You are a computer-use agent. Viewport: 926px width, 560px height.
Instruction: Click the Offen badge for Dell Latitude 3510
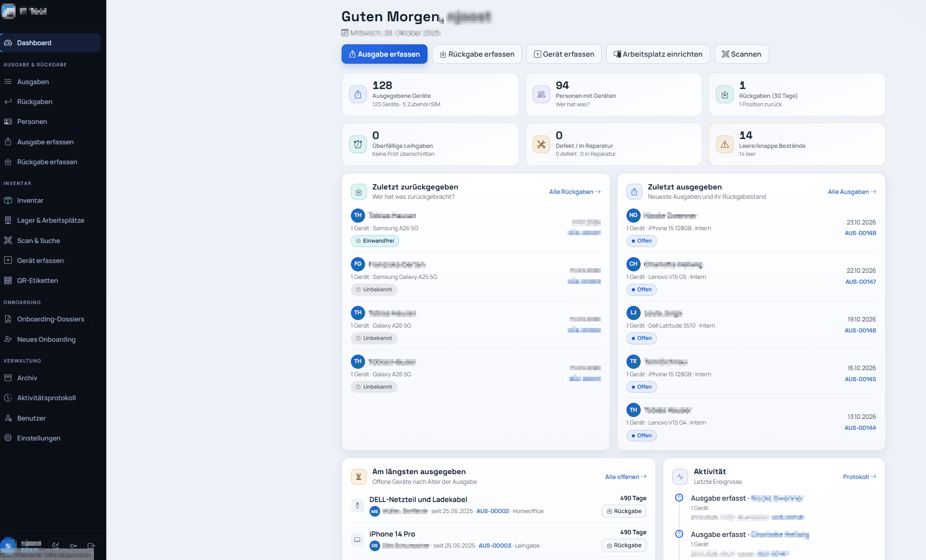(642, 338)
